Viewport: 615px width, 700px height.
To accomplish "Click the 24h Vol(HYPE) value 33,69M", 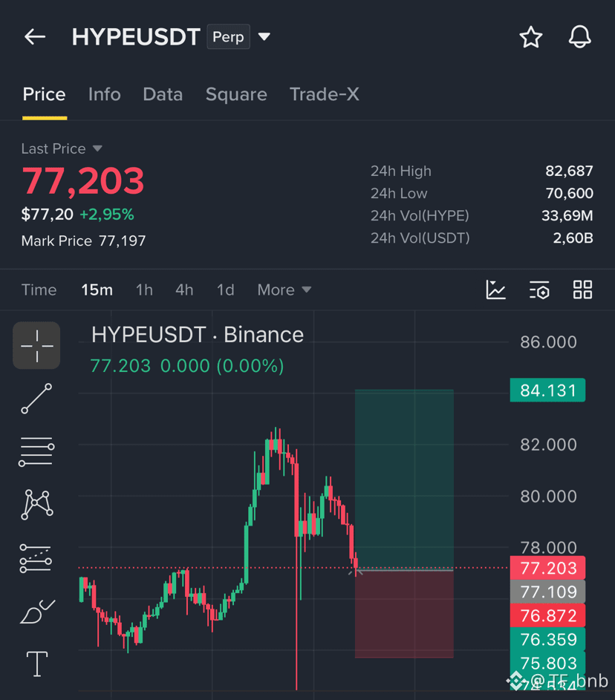I will (567, 215).
